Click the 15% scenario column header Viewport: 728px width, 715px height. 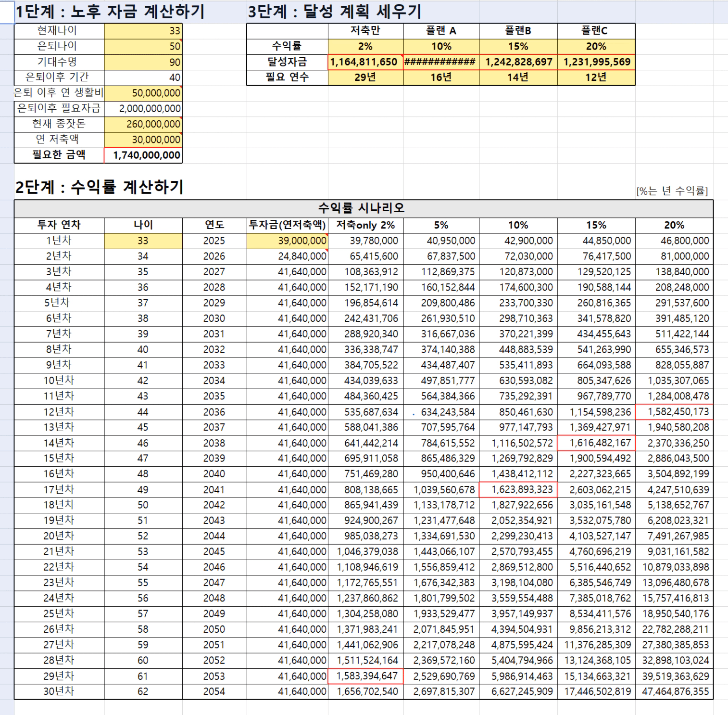point(596,225)
